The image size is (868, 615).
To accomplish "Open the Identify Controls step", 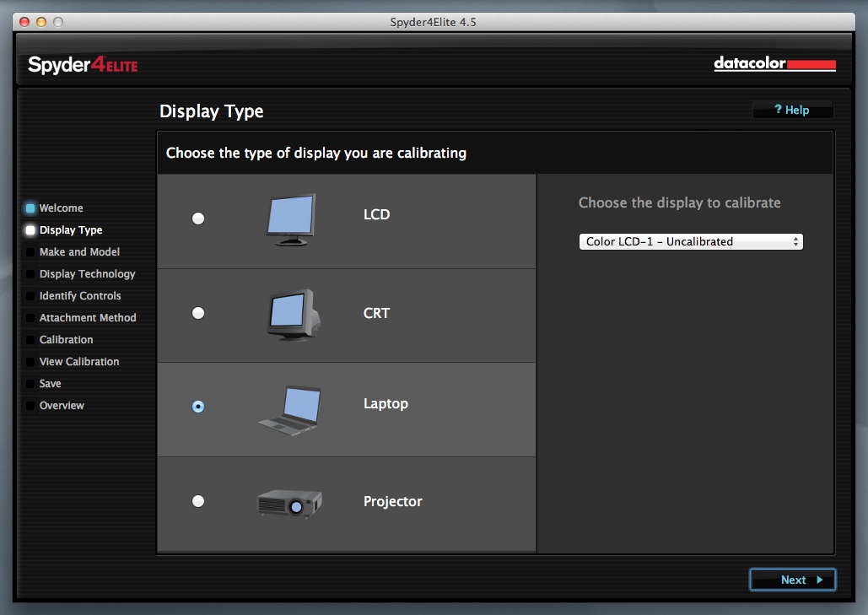I will pyautogui.click(x=80, y=296).
